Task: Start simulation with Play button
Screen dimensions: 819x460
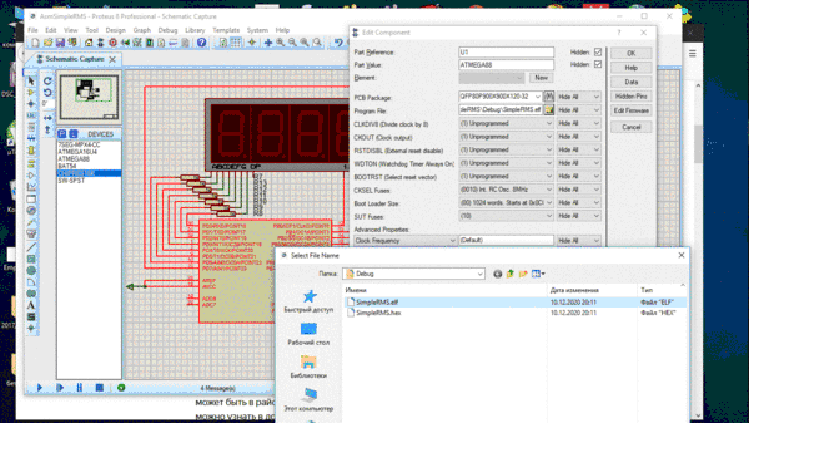Action: pyautogui.click(x=39, y=388)
